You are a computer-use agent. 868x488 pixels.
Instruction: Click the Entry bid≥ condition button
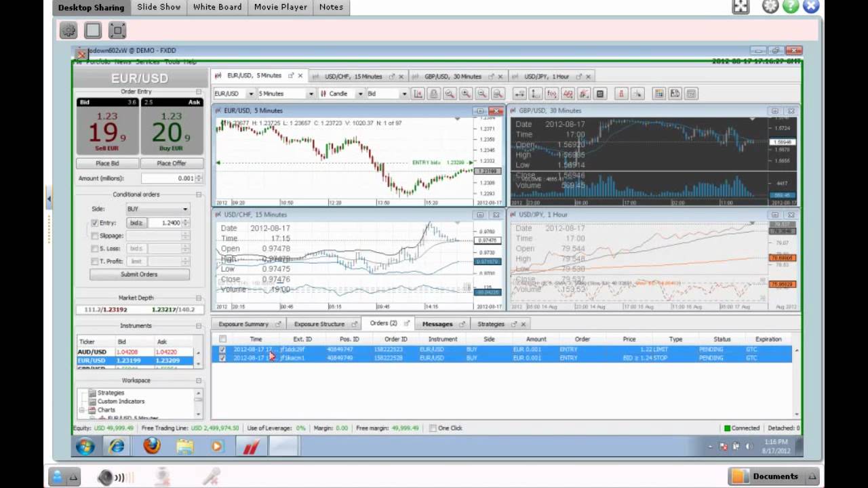click(136, 223)
